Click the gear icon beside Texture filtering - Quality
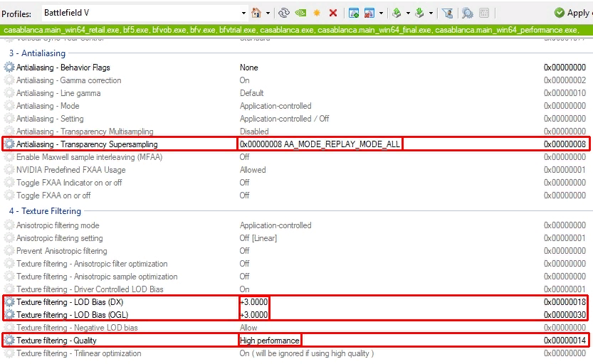593x364 pixels. [x=9, y=341]
